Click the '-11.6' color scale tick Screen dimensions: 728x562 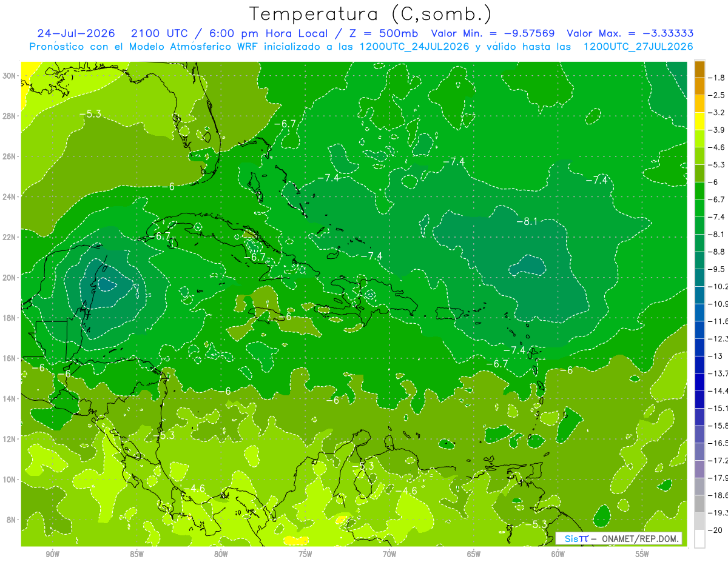[719, 321]
